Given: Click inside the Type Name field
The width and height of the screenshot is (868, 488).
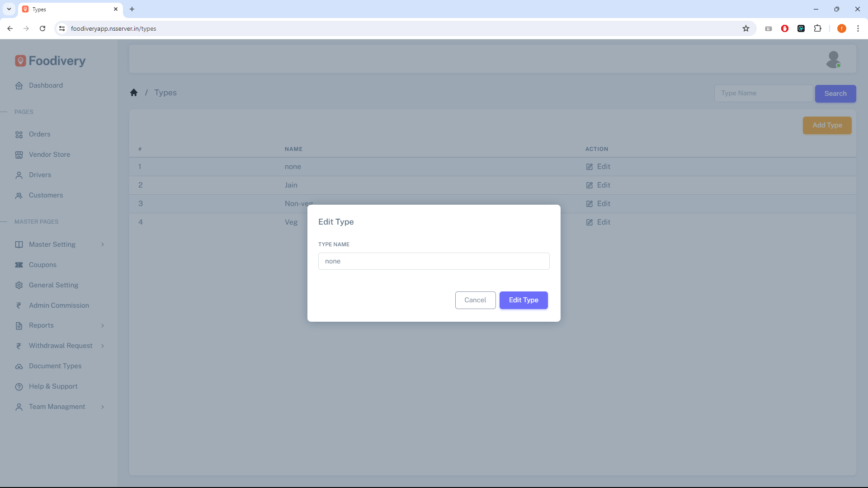Looking at the screenshot, I should coord(434,261).
